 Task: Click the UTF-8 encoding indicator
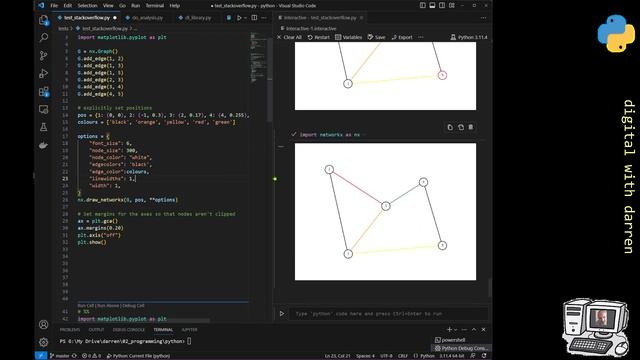coord(386,356)
